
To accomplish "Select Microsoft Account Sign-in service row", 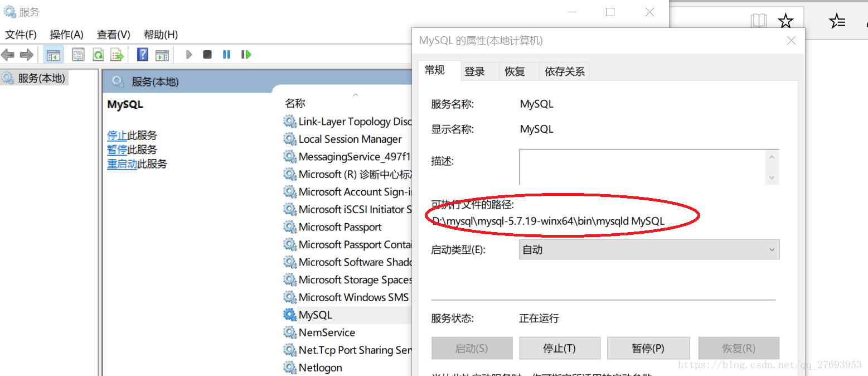I will [x=347, y=191].
